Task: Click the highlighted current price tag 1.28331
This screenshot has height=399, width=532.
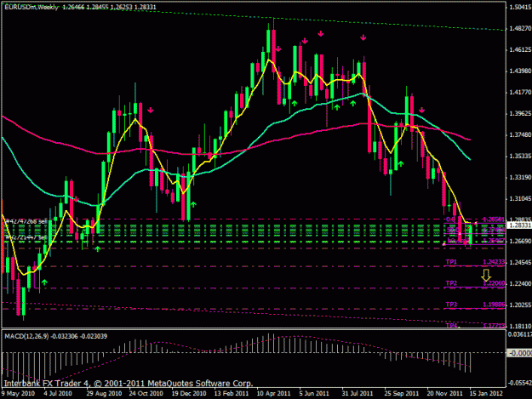Action: 519,225
